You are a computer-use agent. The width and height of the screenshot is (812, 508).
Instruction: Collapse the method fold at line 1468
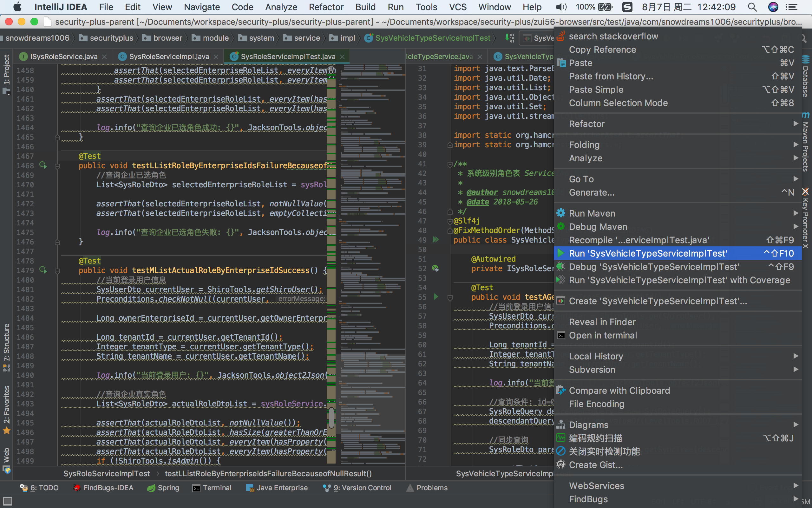coord(57,166)
